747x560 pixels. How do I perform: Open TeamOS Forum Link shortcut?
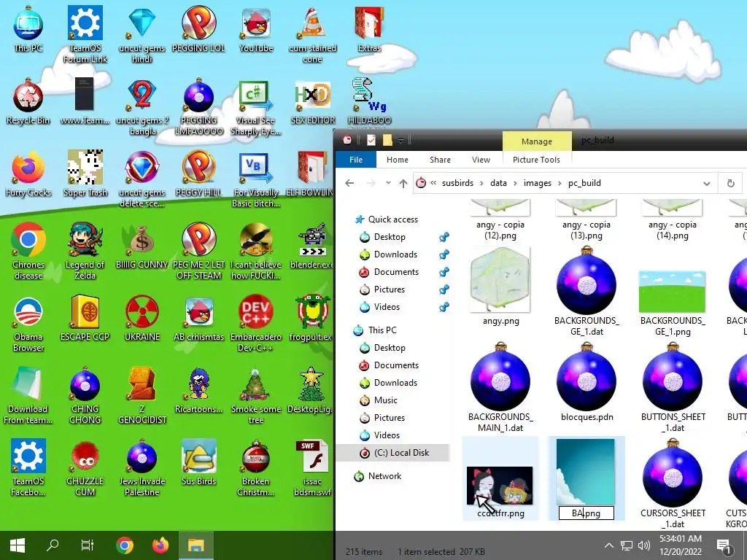tap(85, 34)
